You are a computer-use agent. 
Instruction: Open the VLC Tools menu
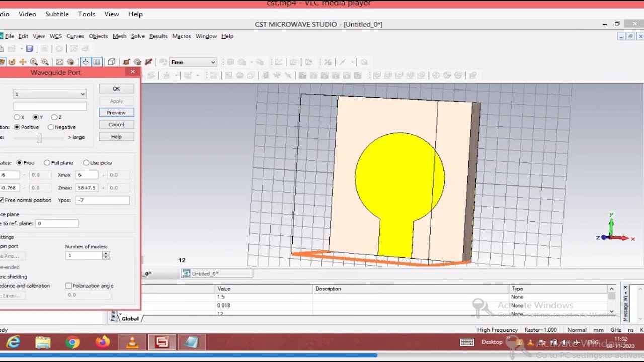[x=87, y=14]
